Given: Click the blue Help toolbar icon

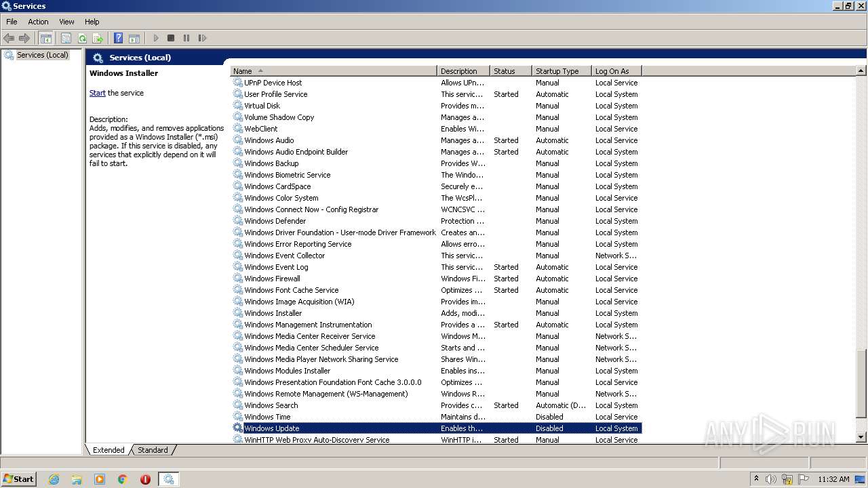Looking at the screenshot, I should (119, 38).
